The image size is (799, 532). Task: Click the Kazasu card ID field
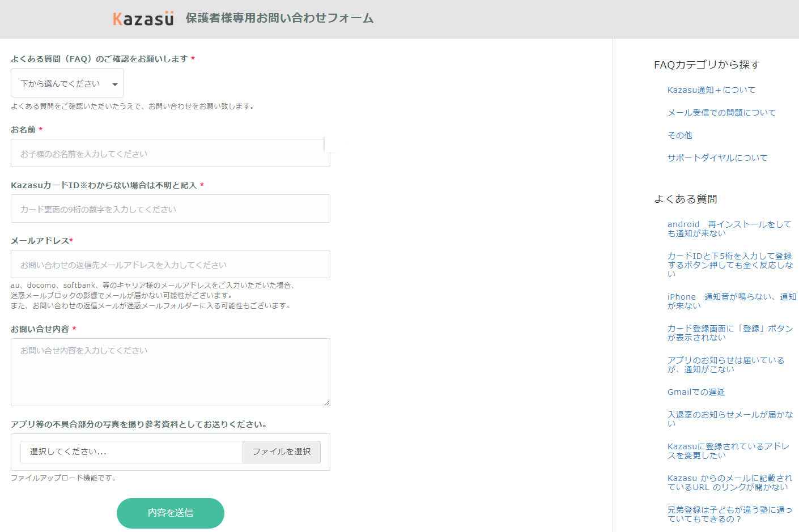[170, 209]
